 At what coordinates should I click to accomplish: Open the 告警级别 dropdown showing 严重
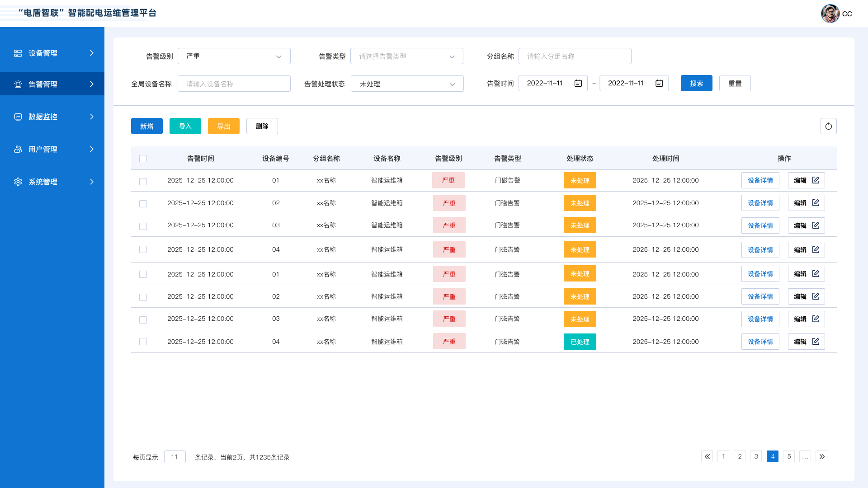(234, 56)
